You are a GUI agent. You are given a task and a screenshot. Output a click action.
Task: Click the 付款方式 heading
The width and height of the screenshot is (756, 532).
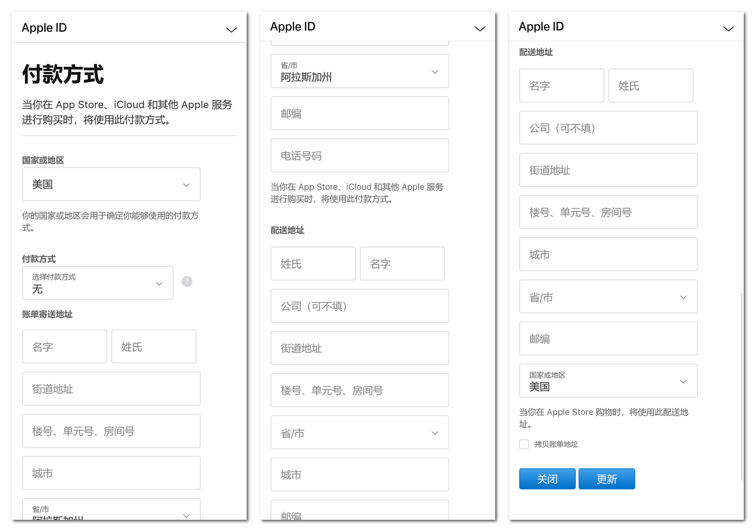pos(63,74)
